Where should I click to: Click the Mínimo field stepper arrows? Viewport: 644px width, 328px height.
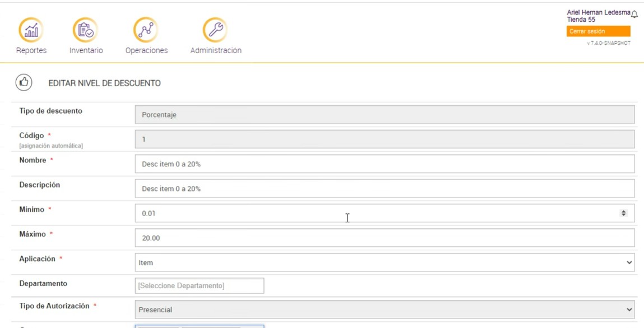pyautogui.click(x=623, y=213)
